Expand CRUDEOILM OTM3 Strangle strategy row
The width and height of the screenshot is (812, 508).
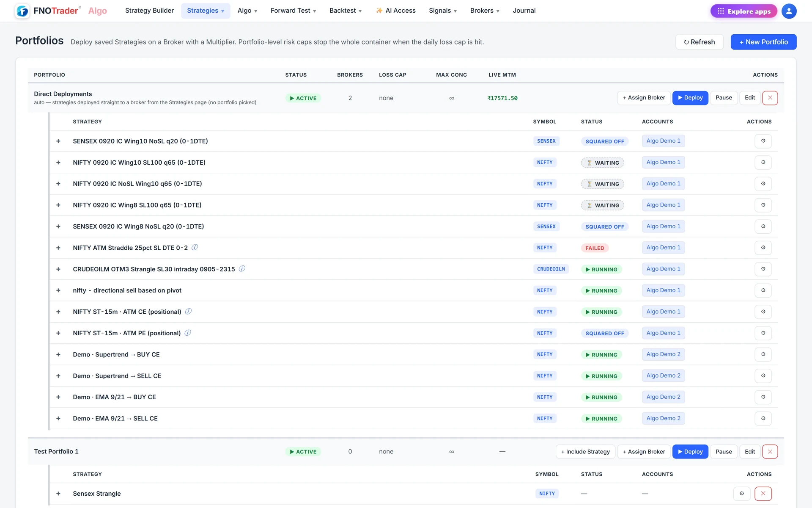[x=58, y=269]
